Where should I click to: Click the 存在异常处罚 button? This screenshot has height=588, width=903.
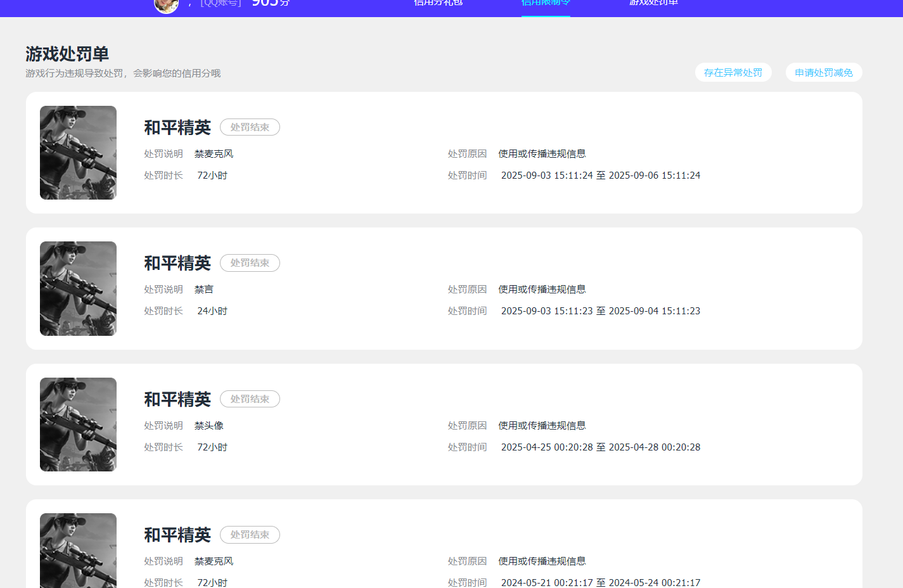(733, 72)
